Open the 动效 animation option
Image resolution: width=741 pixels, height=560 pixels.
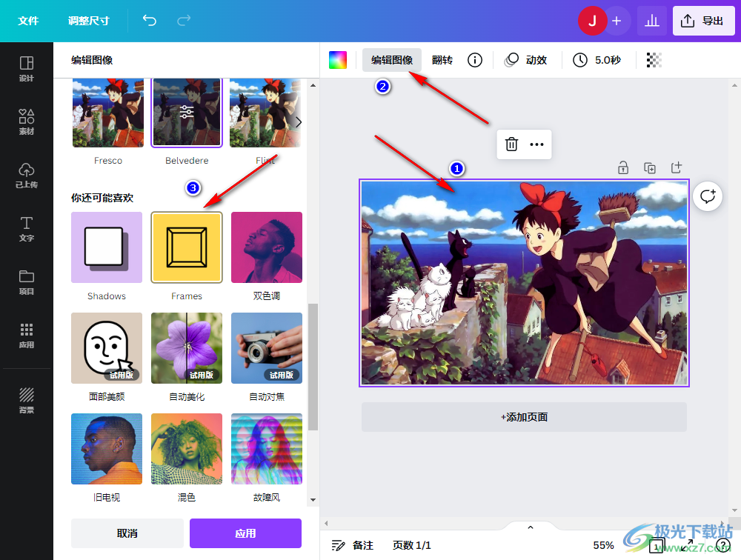pos(526,60)
